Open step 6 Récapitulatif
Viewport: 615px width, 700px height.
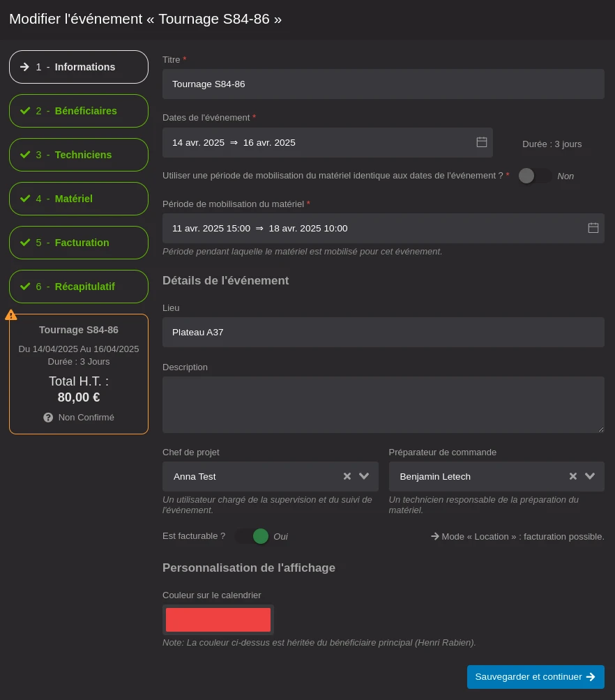tap(79, 287)
